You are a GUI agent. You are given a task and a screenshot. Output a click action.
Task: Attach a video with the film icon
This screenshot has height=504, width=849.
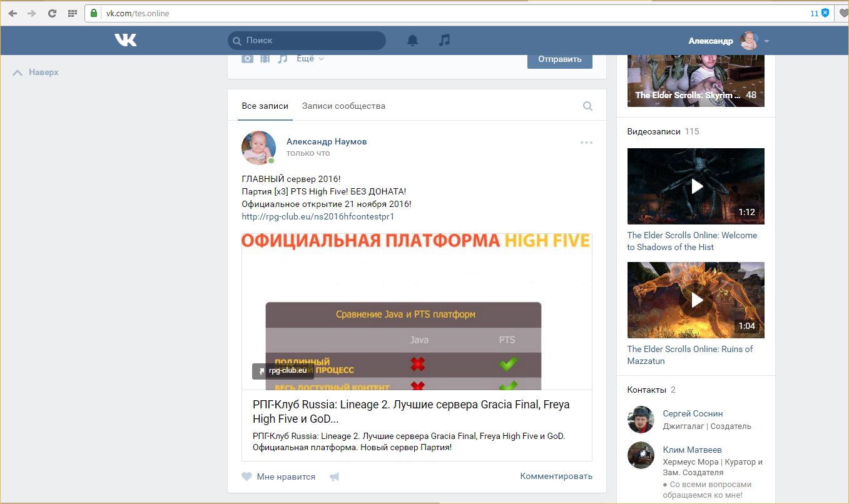tap(265, 58)
